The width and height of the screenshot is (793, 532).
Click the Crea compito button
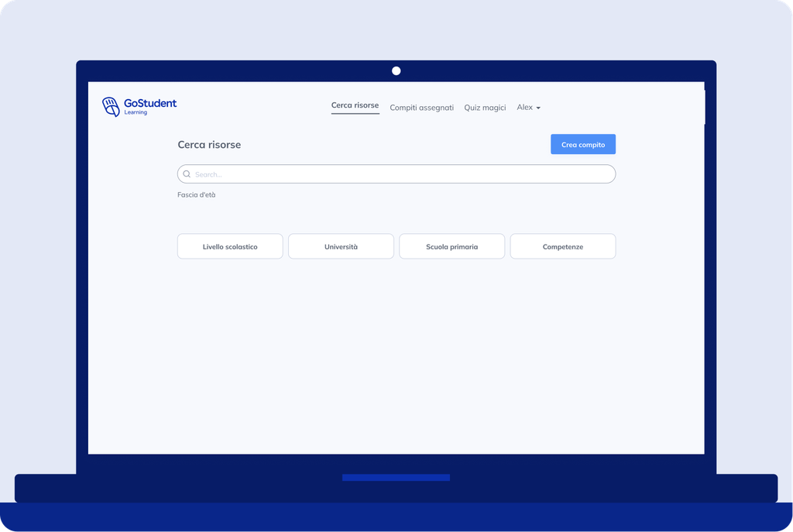click(583, 144)
